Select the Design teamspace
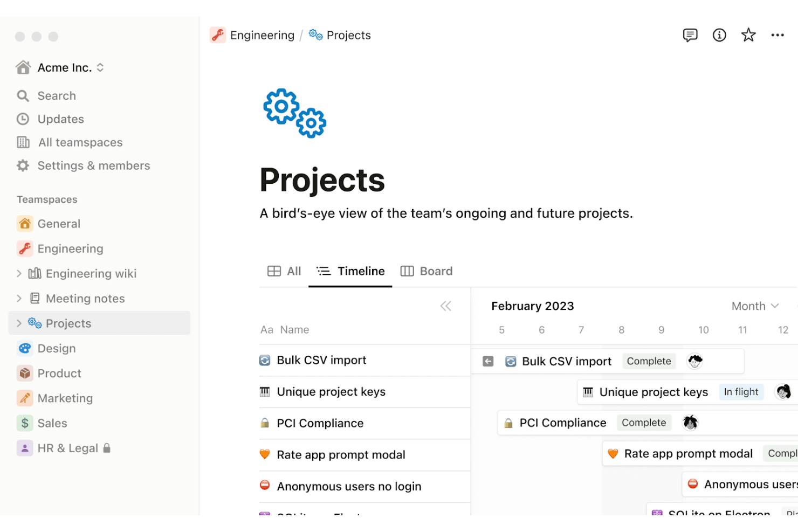The image size is (798, 532). (56, 349)
